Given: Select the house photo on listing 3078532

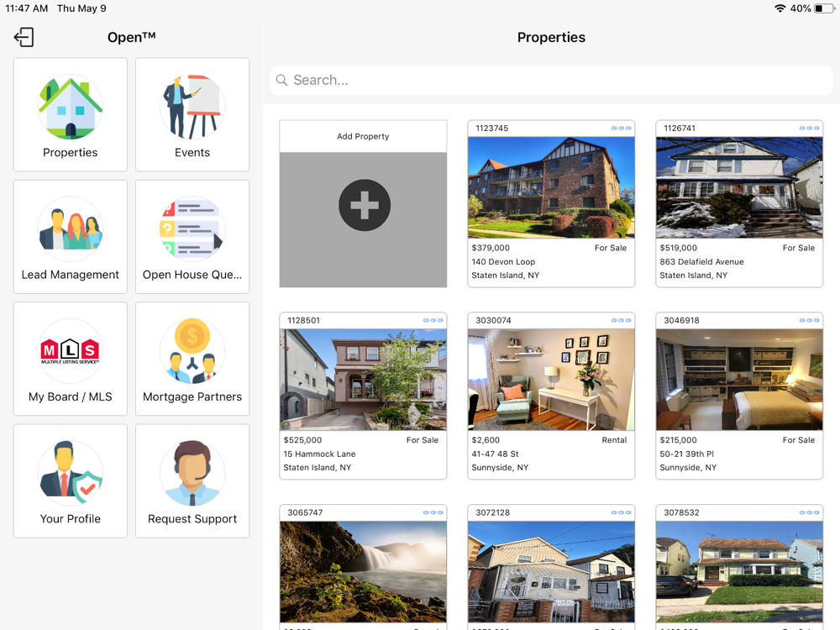Looking at the screenshot, I should pyautogui.click(x=739, y=571).
